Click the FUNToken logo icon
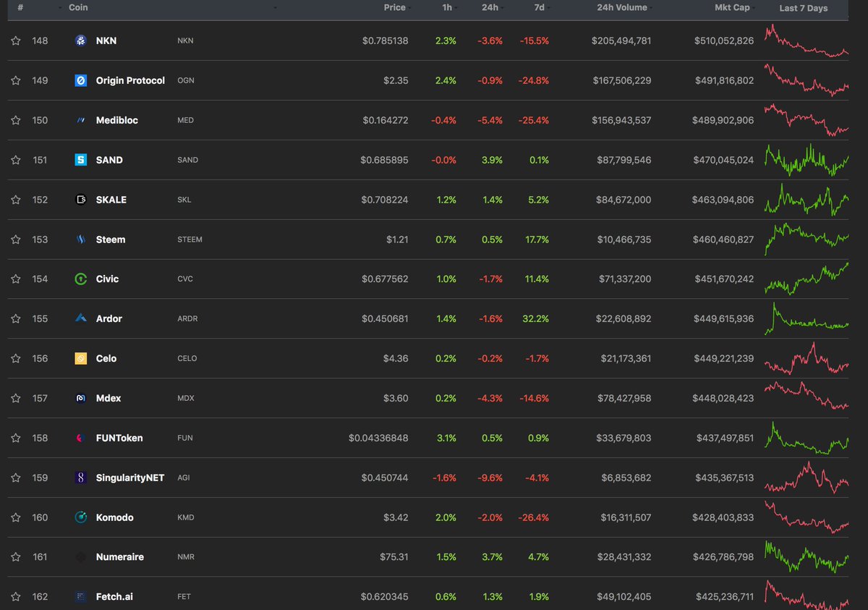 (81, 438)
